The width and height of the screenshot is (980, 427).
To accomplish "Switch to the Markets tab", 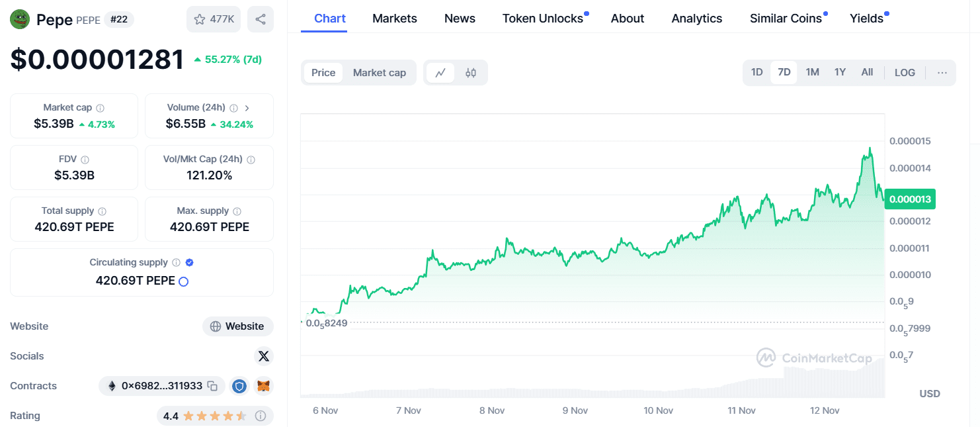I will [x=395, y=18].
